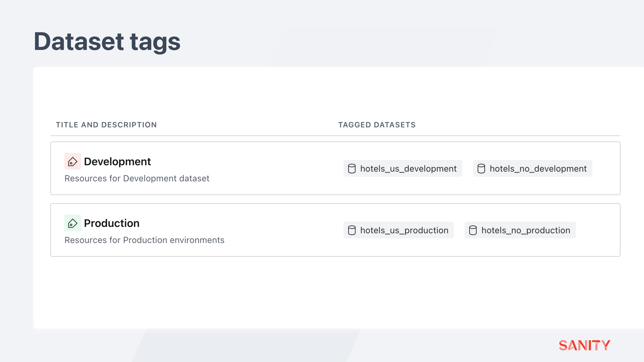This screenshot has width=644, height=362.
Task: Click the database icon beside hotels_no_production
Action: click(x=473, y=230)
